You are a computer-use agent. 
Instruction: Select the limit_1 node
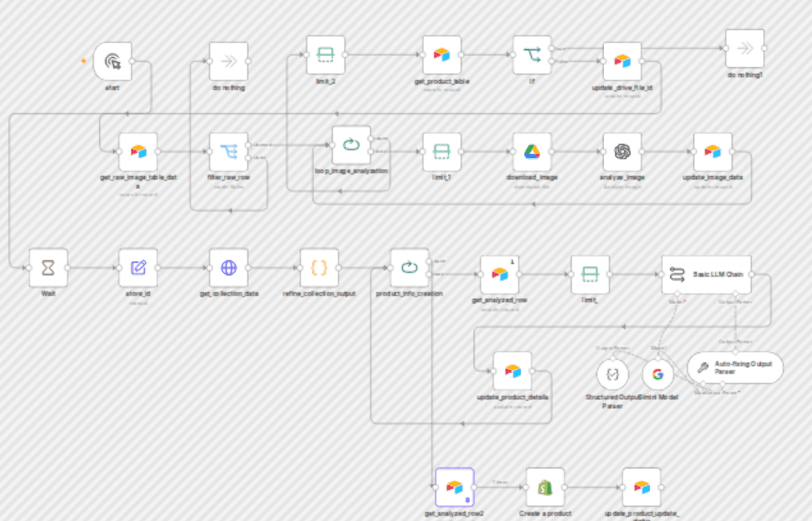point(442,152)
